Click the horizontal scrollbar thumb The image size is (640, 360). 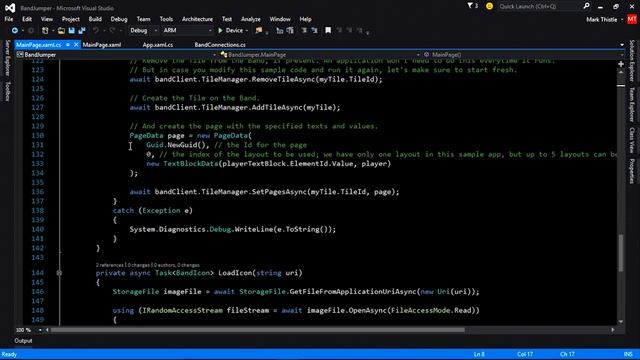(258, 330)
